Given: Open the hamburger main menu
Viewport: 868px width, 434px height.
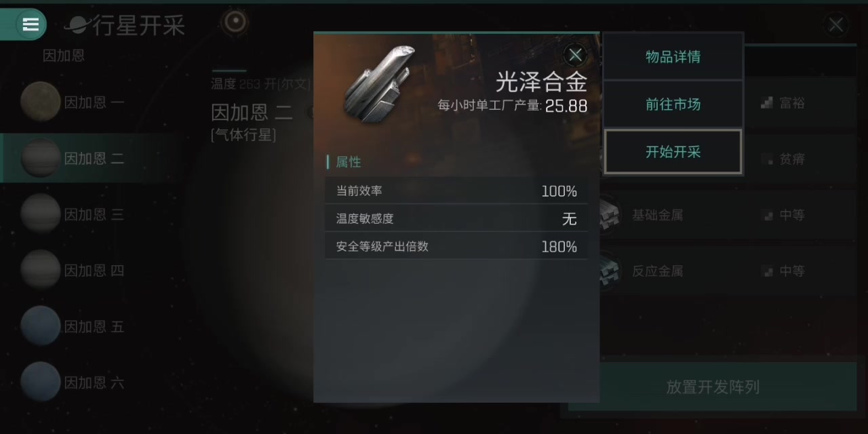Looking at the screenshot, I should pyautogui.click(x=30, y=24).
